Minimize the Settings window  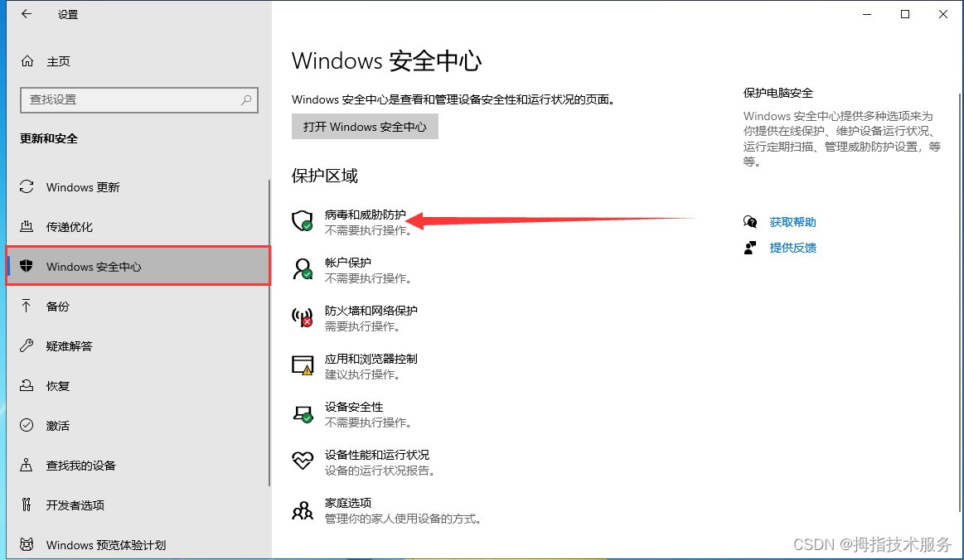point(867,14)
